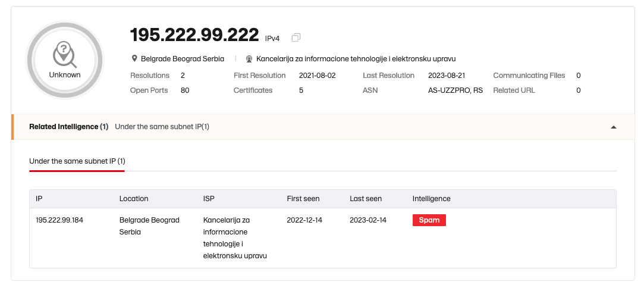The image size is (644, 291).
Task: Click the IP column header
Action: pos(39,199)
